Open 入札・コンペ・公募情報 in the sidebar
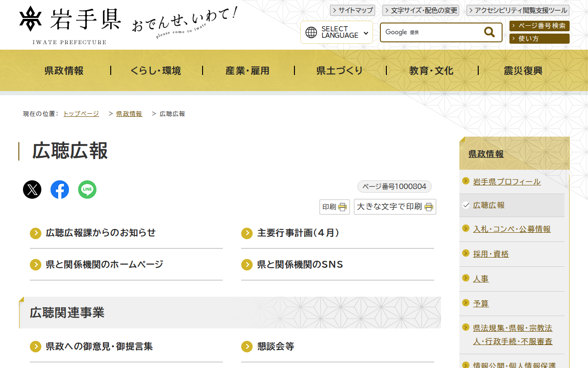 [x=512, y=229]
